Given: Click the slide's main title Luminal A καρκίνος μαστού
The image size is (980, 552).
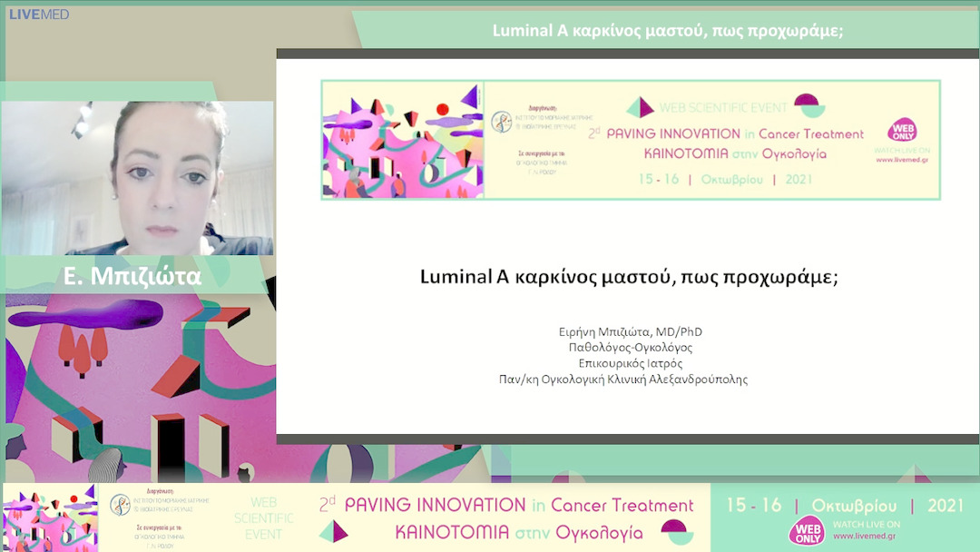Looking at the screenshot, I should [629, 277].
